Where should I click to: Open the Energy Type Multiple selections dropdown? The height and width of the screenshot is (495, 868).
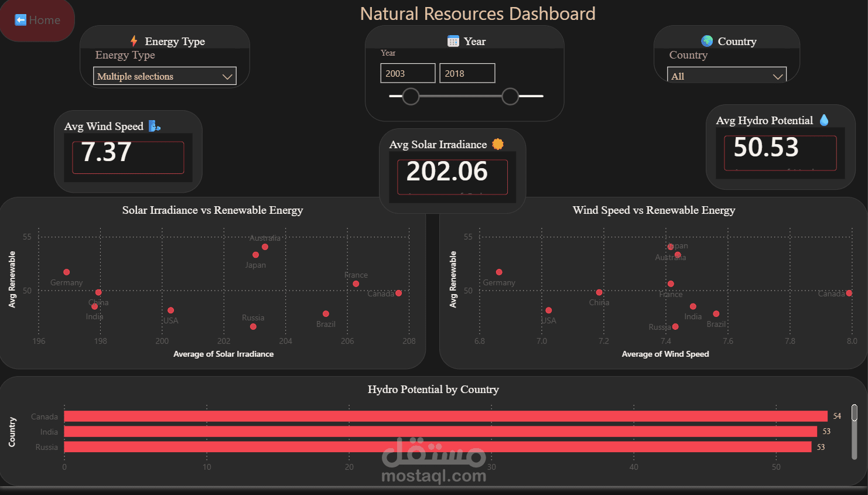pos(165,76)
